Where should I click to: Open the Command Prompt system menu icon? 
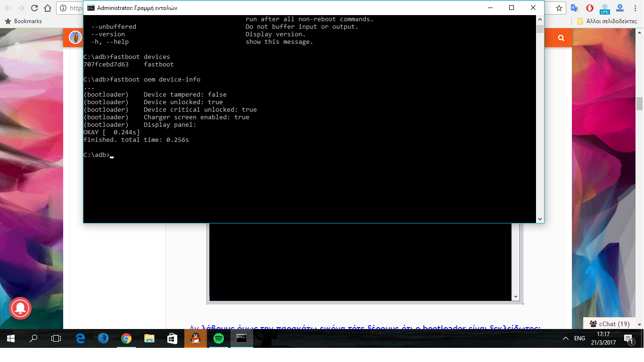tap(91, 8)
